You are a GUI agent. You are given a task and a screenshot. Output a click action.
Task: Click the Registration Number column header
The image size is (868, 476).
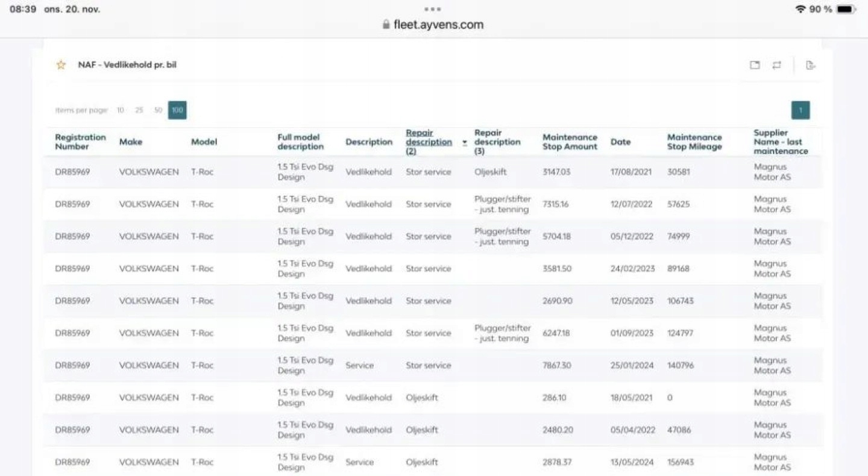[80, 142]
